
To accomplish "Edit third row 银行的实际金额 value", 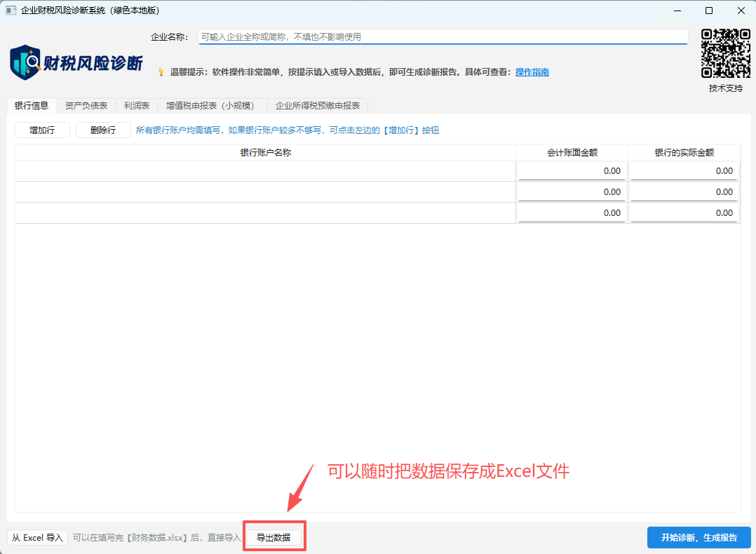I will point(684,212).
